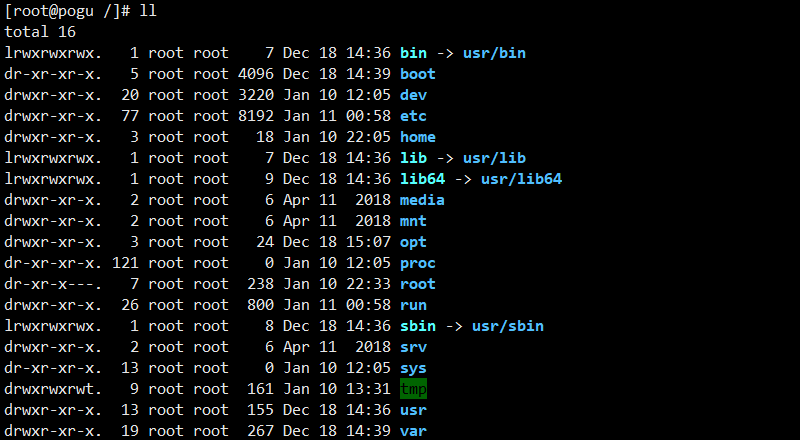Click the drwxrwxrwt permissions string
800x440 pixels.
[x=53, y=389]
